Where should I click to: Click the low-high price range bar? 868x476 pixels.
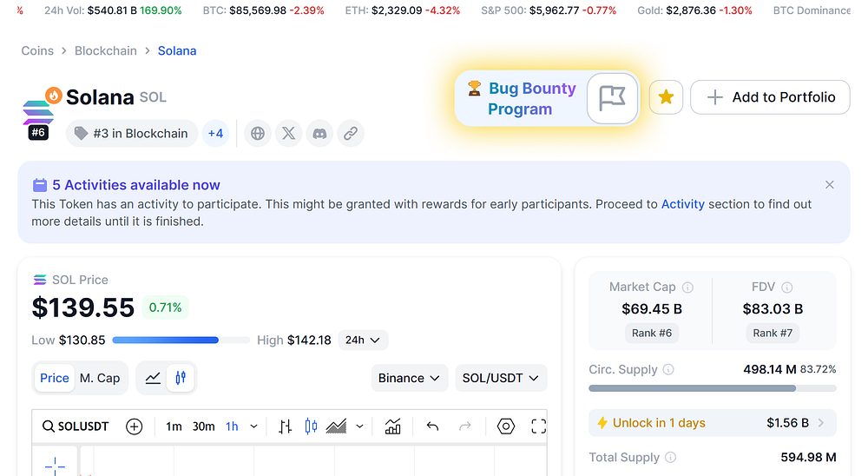181,340
